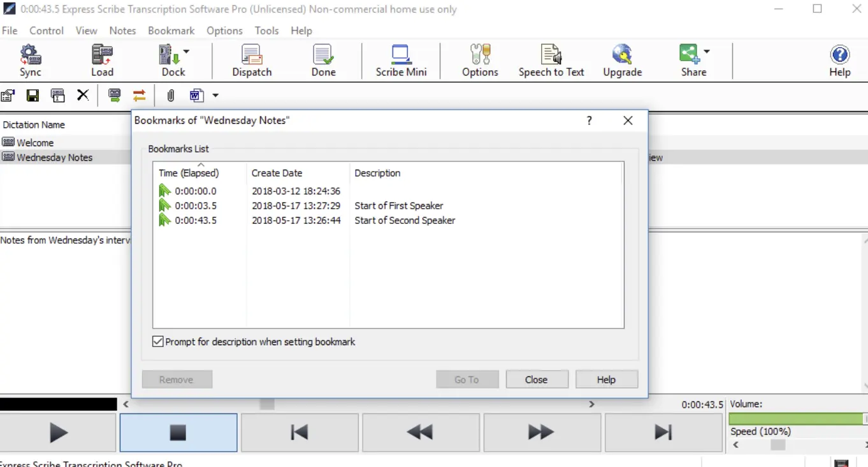This screenshot has width=868, height=467.
Task: Click the question mark in the dialog title bar
Action: (590, 121)
